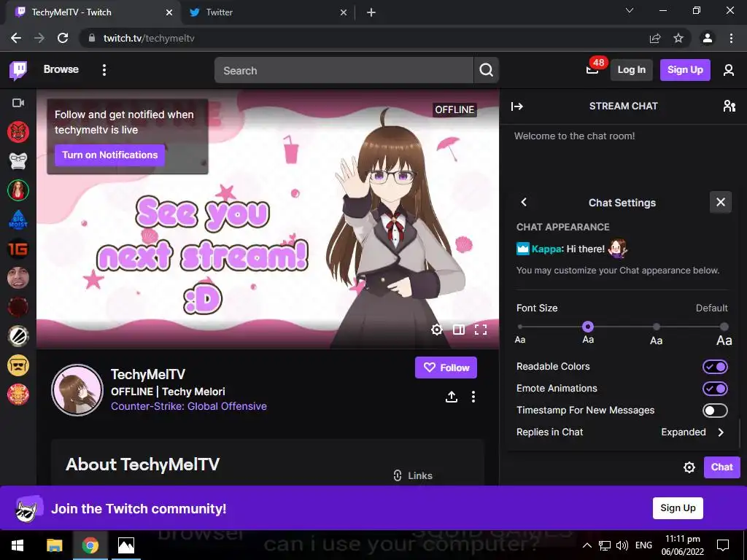The width and height of the screenshot is (747, 560).
Task: Click the search magnifier button
Action: click(486, 70)
